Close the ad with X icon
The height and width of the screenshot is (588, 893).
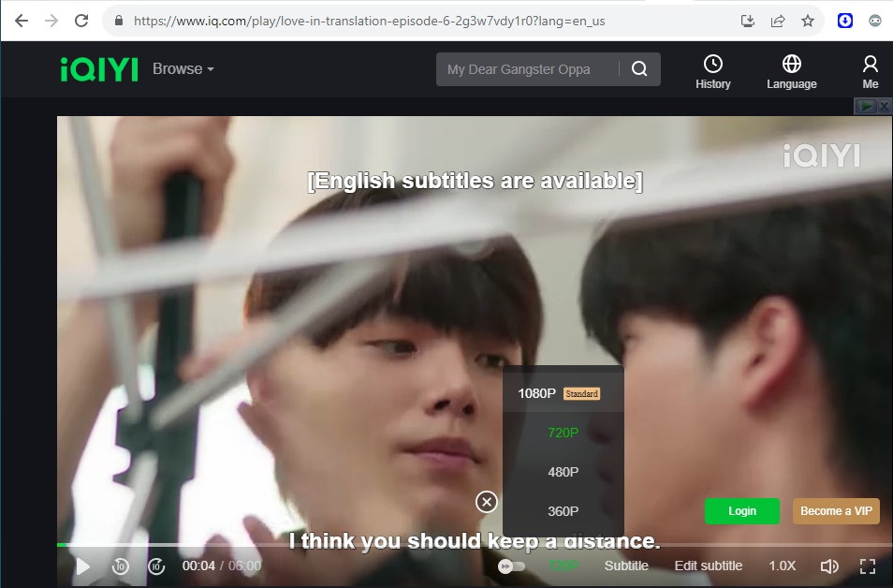coord(884,106)
